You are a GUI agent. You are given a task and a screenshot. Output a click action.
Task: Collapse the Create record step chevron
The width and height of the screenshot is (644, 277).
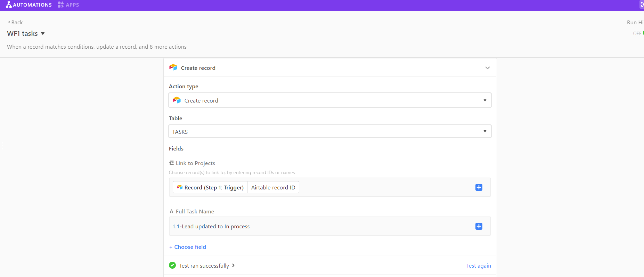tap(488, 68)
